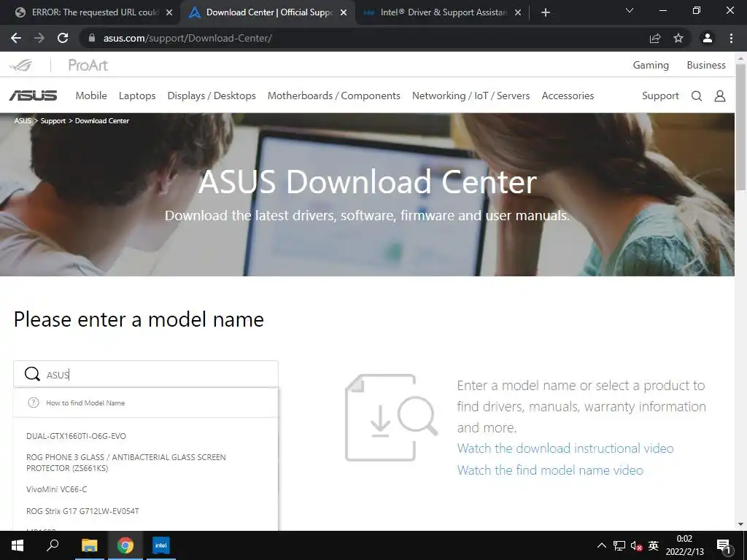Viewport: 747px width, 560px height.
Task: Click the model name search field
Action: 146,374
